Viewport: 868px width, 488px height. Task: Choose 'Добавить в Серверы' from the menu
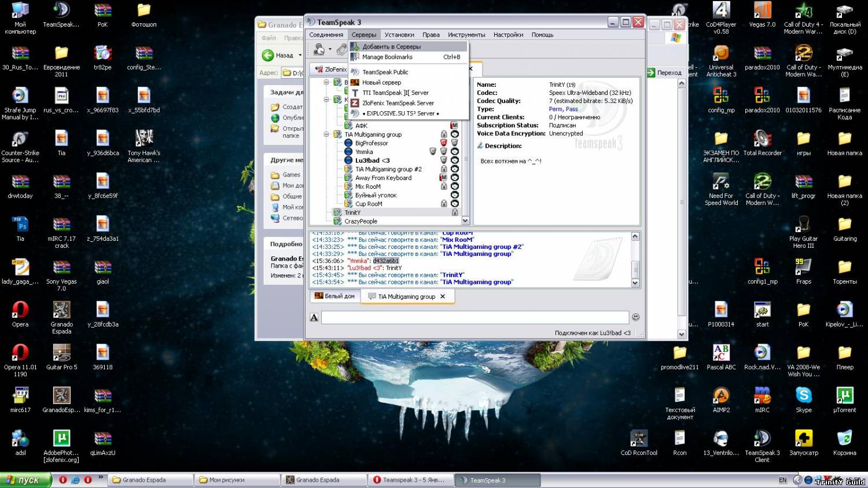click(x=391, y=47)
